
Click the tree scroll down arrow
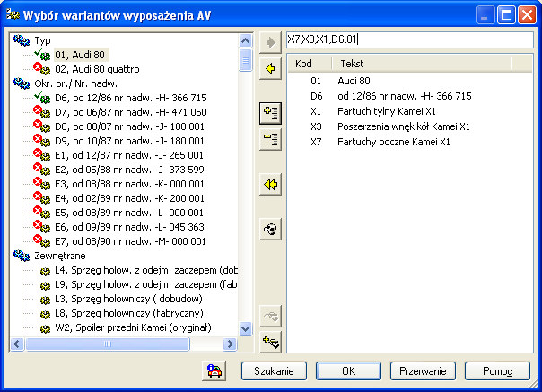245,328
